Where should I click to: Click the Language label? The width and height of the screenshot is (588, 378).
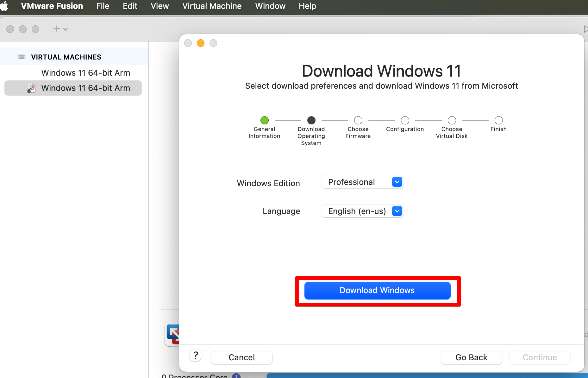[281, 211]
